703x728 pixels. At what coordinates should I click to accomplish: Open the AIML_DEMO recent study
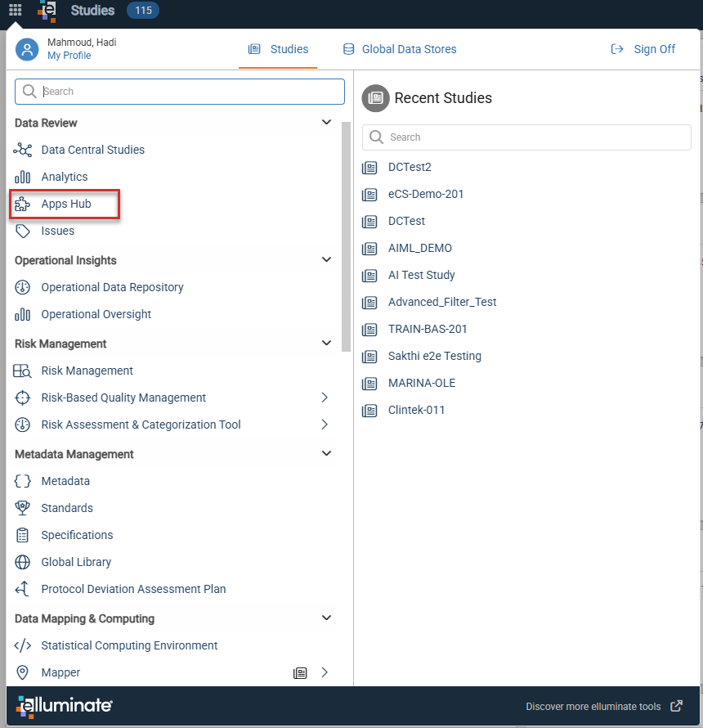click(x=420, y=248)
